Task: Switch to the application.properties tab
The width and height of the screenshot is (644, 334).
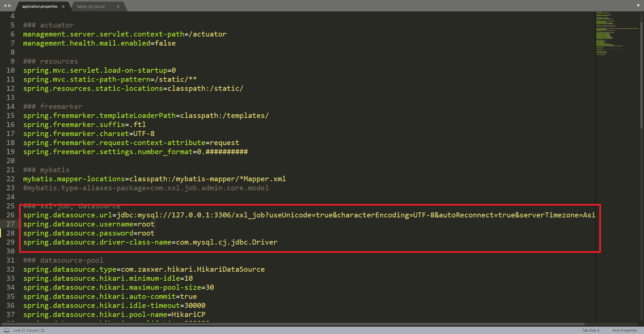Action: click(x=40, y=6)
